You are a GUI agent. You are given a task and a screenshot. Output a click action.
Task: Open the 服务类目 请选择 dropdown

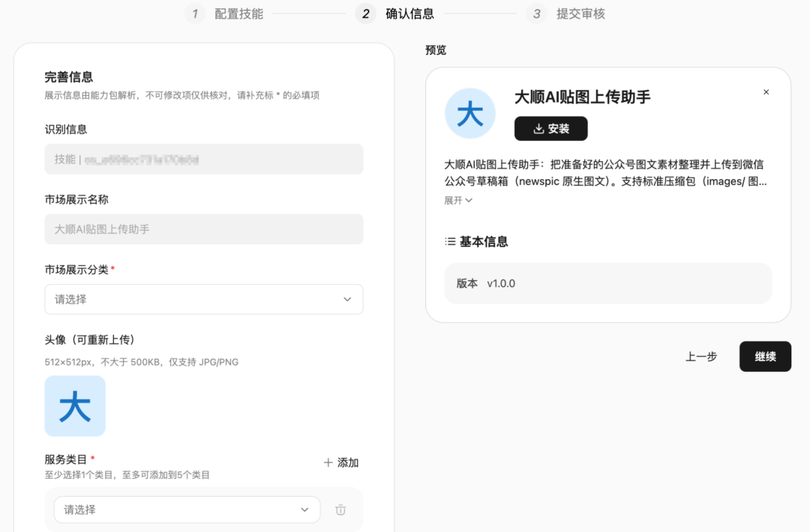(187, 510)
